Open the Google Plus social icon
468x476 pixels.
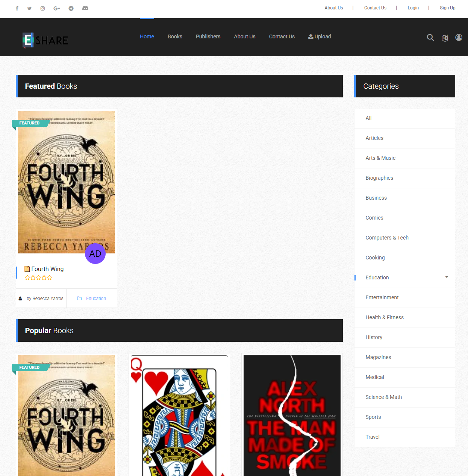tap(57, 8)
